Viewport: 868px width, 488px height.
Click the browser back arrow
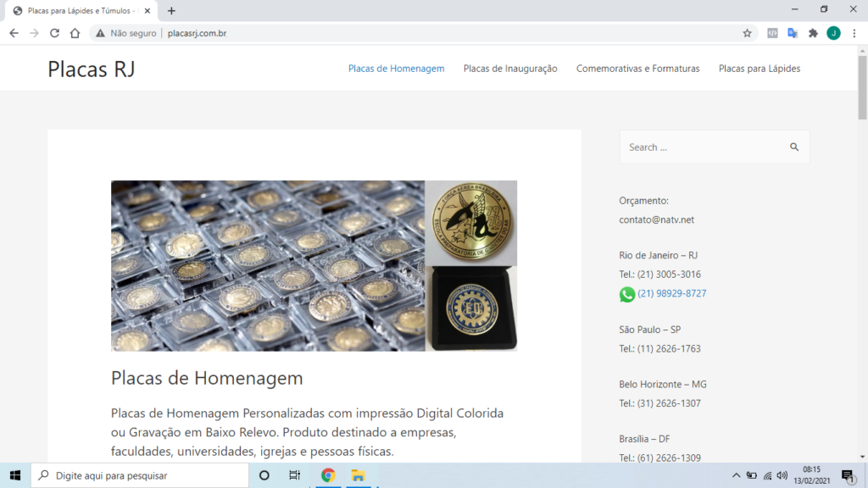pyautogui.click(x=14, y=33)
